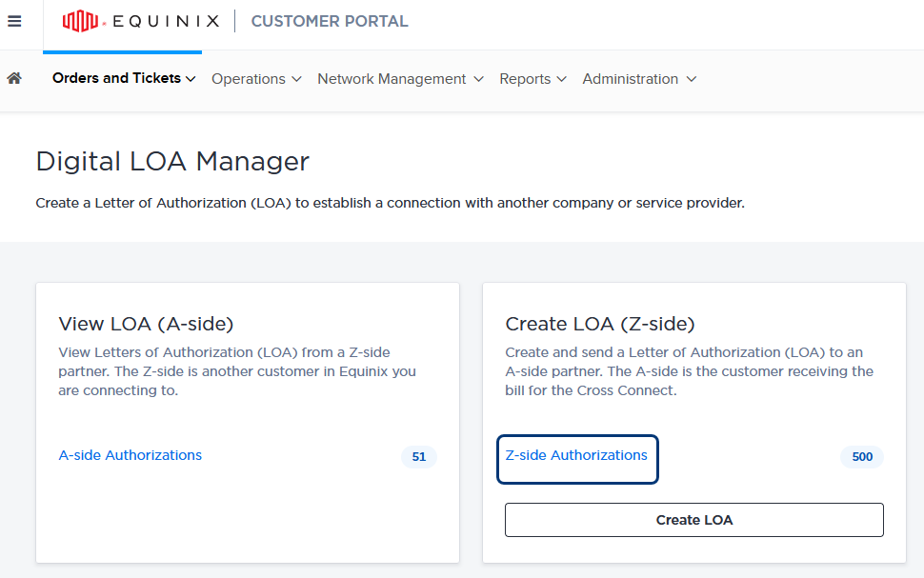924x578 pixels.
Task: Click the View LOA (A-side) card heading
Action: pyautogui.click(x=146, y=324)
